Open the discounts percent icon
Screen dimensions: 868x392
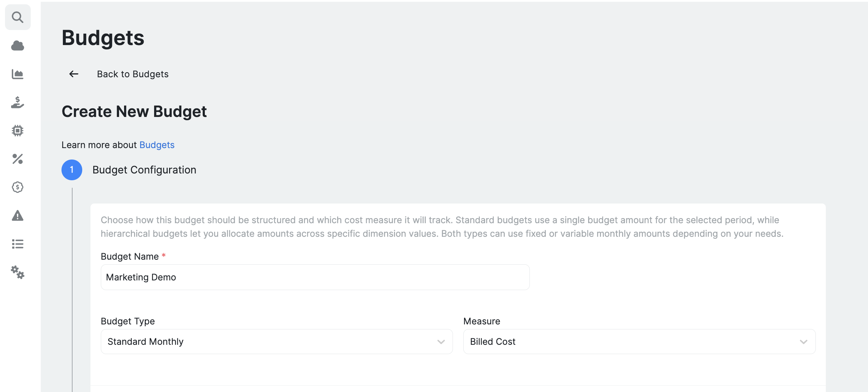tap(18, 160)
